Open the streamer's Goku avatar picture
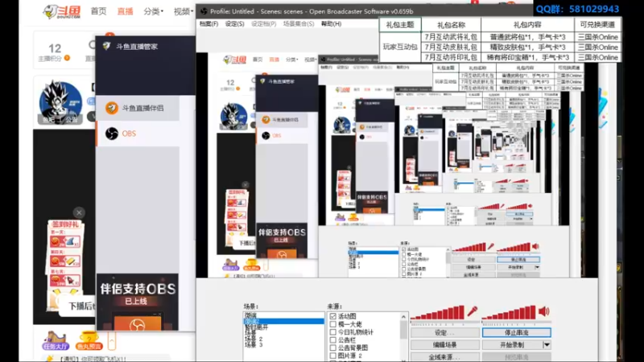 pyautogui.click(x=60, y=102)
